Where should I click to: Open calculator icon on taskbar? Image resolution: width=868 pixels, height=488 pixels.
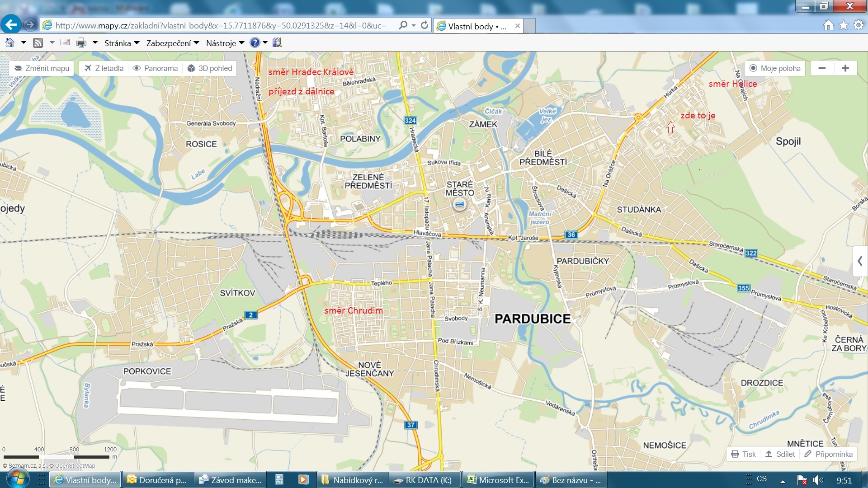[x=279, y=480]
